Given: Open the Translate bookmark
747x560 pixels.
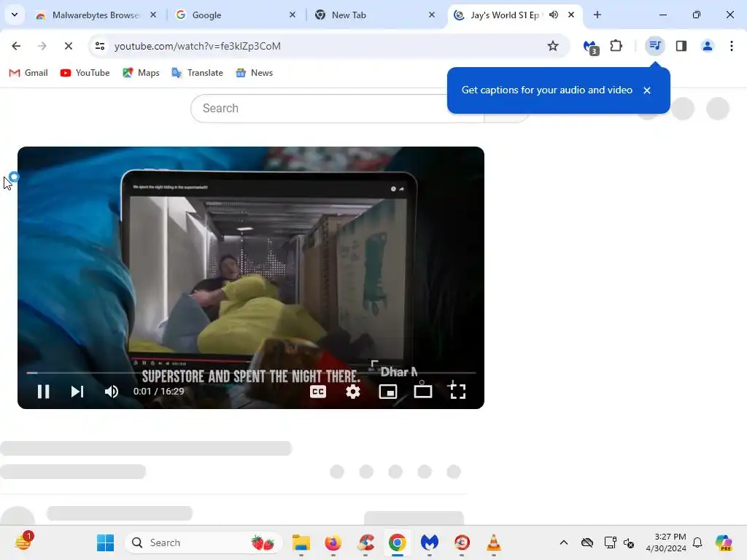Looking at the screenshot, I should click(x=197, y=73).
